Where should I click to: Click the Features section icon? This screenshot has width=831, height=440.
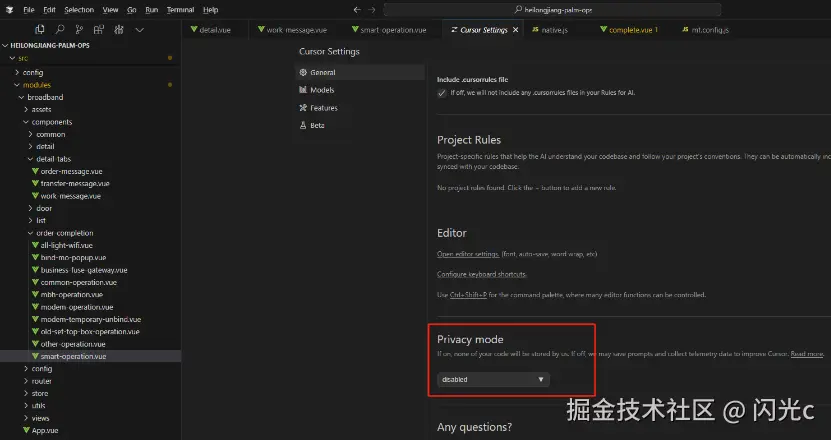(303, 108)
